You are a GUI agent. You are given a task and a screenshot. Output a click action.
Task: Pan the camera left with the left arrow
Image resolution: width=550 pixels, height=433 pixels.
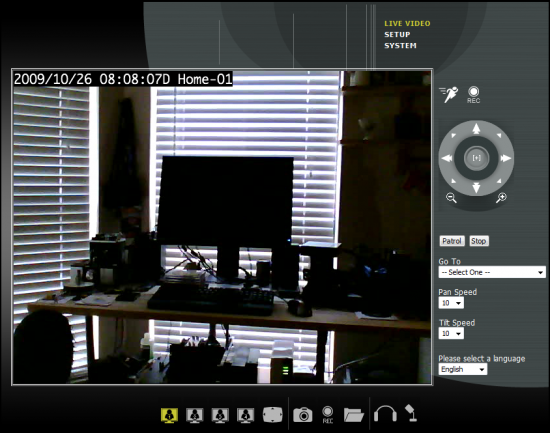(x=447, y=158)
